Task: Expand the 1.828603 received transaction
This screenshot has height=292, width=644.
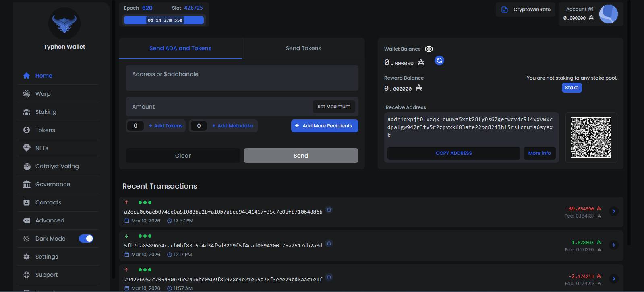Action: pos(613,245)
